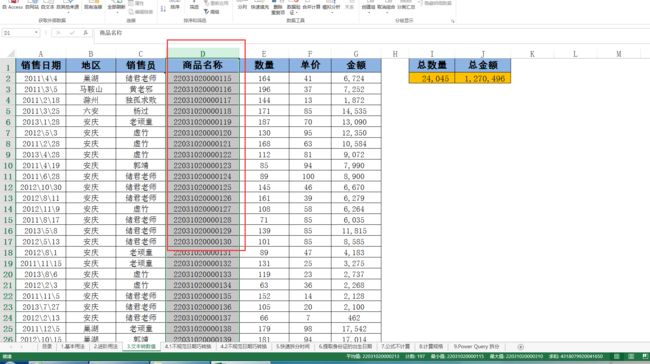Screen dimensions: 650x364
Task: Switch to the 7.公式不计算 sheet tab
Action: 395,347
